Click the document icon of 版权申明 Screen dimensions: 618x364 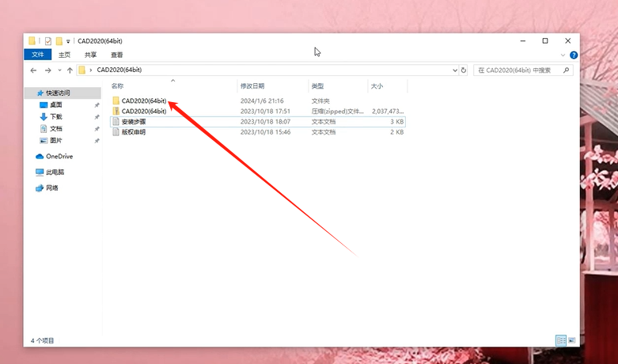[116, 132]
